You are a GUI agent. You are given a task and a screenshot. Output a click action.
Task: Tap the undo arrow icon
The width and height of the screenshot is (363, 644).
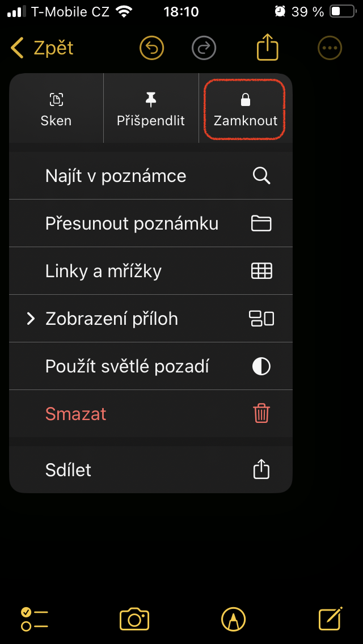click(x=151, y=48)
